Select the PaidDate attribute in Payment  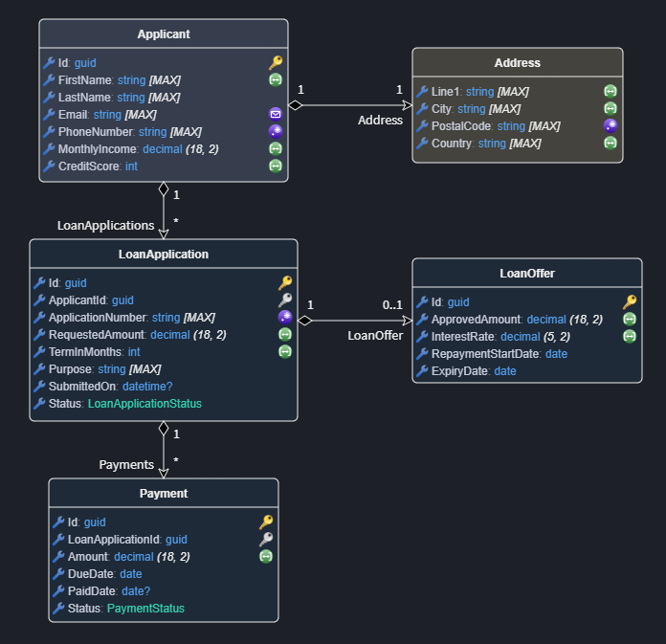point(164,591)
